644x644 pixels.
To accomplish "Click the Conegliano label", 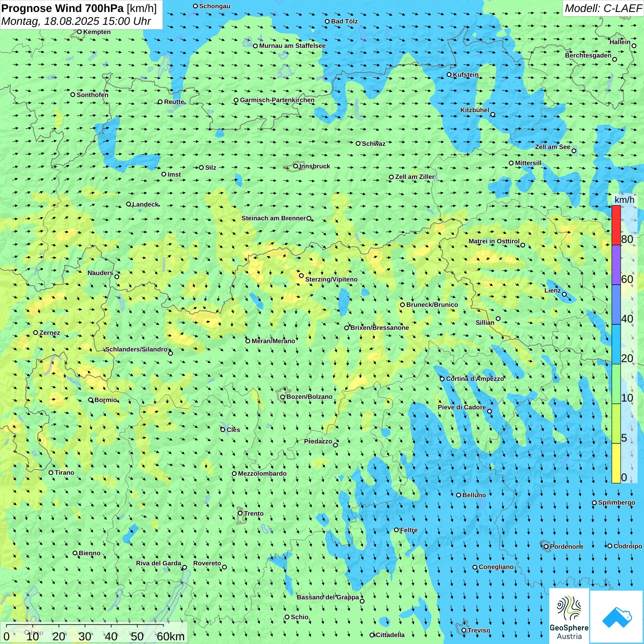I will (x=496, y=567).
